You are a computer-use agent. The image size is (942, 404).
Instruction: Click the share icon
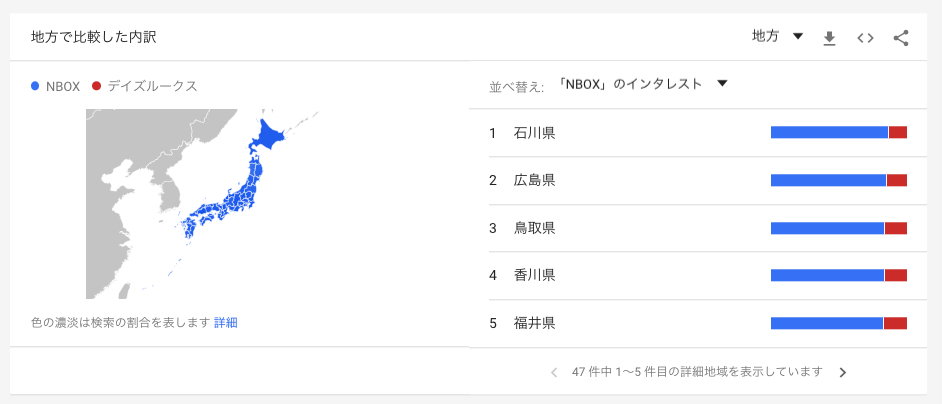point(901,38)
